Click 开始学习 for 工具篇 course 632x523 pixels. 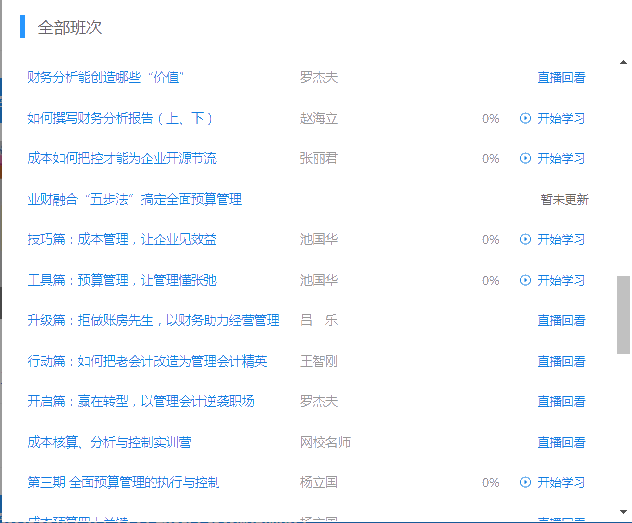[561, 280]
